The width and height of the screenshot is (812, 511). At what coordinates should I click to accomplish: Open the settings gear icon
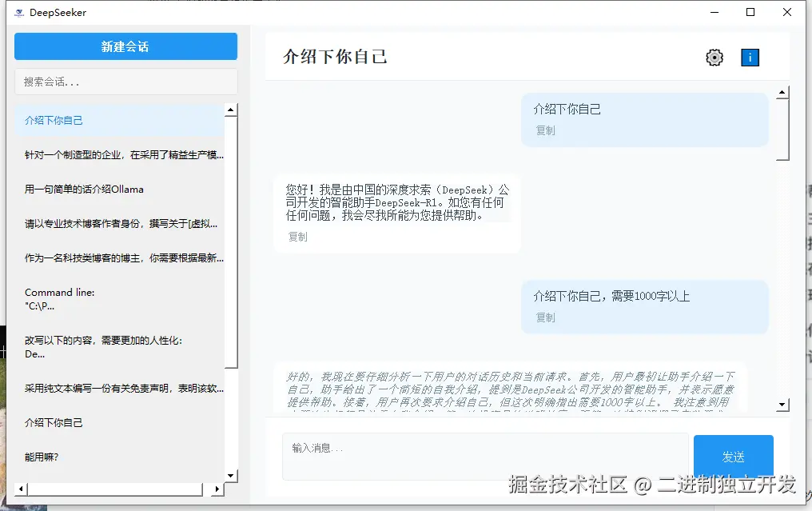[x=714, y=58]
